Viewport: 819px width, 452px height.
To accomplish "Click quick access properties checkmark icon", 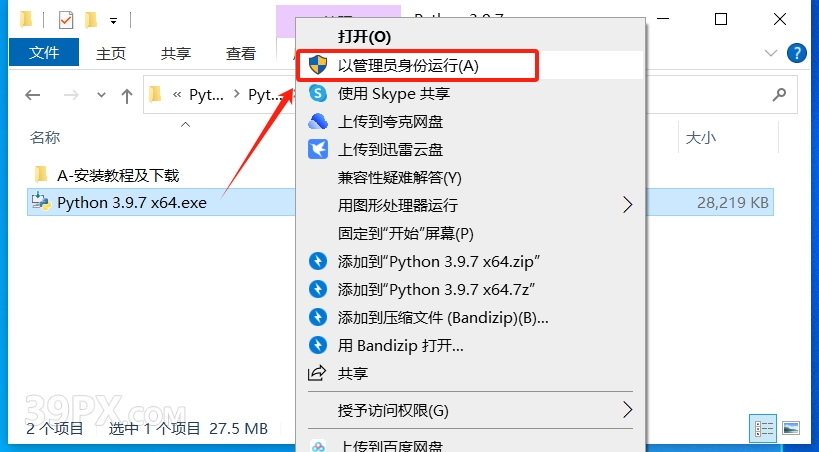I will [x=66, y=20].
